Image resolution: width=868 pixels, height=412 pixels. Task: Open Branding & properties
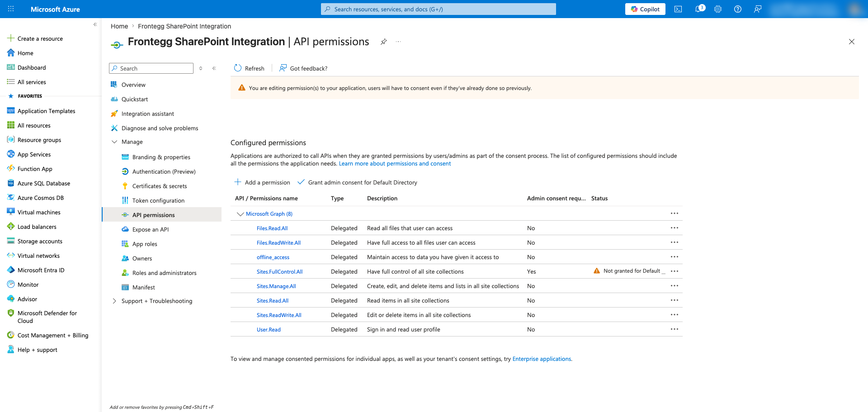click(x=161, y=157)
